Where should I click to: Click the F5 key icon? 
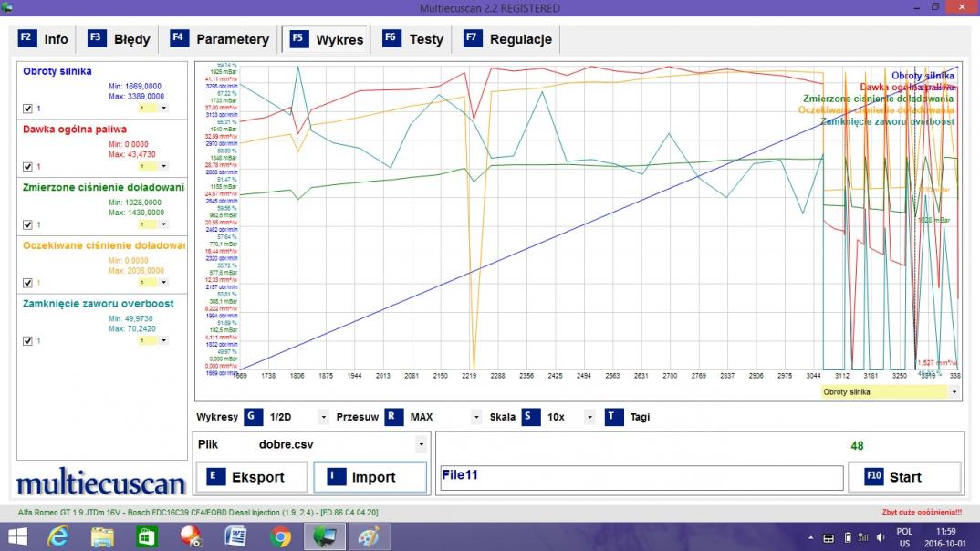298,38
